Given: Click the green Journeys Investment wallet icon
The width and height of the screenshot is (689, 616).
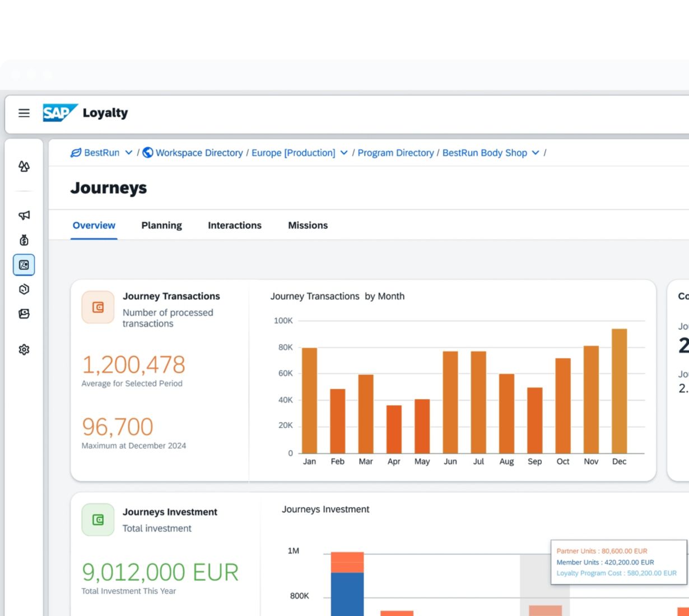Looking at the screenshot, I should click(x=98, y=520).
